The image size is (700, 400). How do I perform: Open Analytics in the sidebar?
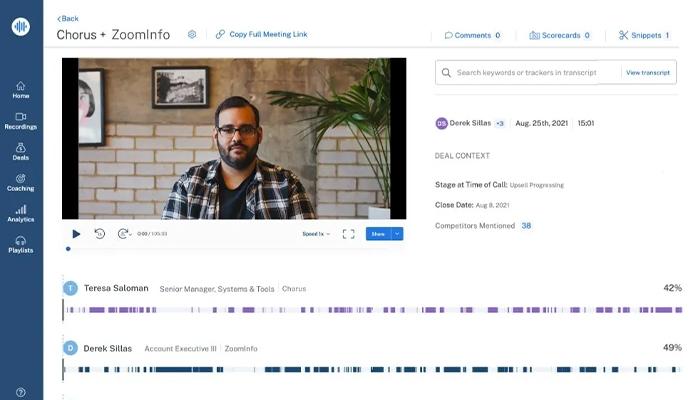pyautogui.click(x=21, y=213)
